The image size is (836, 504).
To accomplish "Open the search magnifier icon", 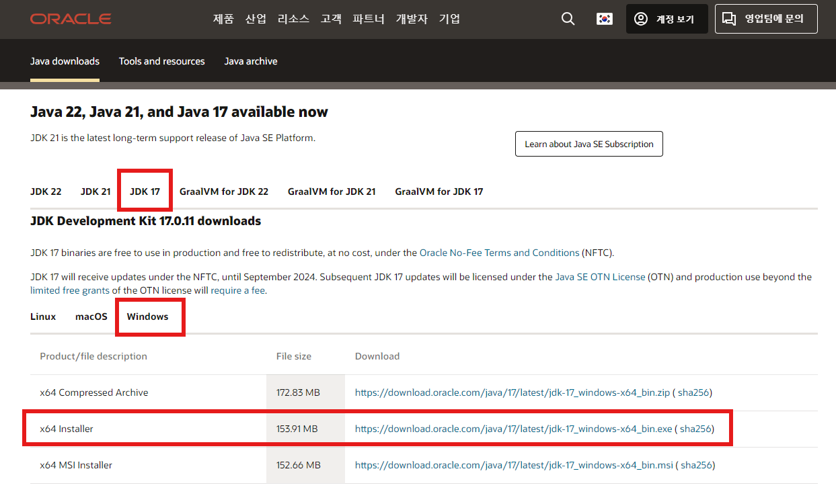I will 568,19.
